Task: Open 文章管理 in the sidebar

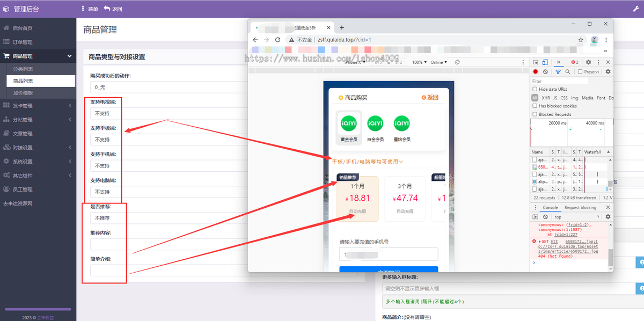Action: coord(38,133)
